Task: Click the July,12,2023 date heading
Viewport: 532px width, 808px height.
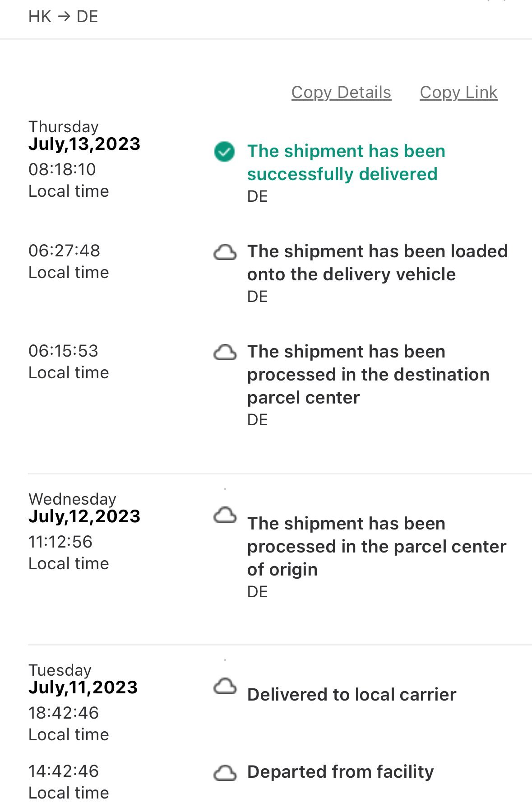Action: click(x=84, y=516)
